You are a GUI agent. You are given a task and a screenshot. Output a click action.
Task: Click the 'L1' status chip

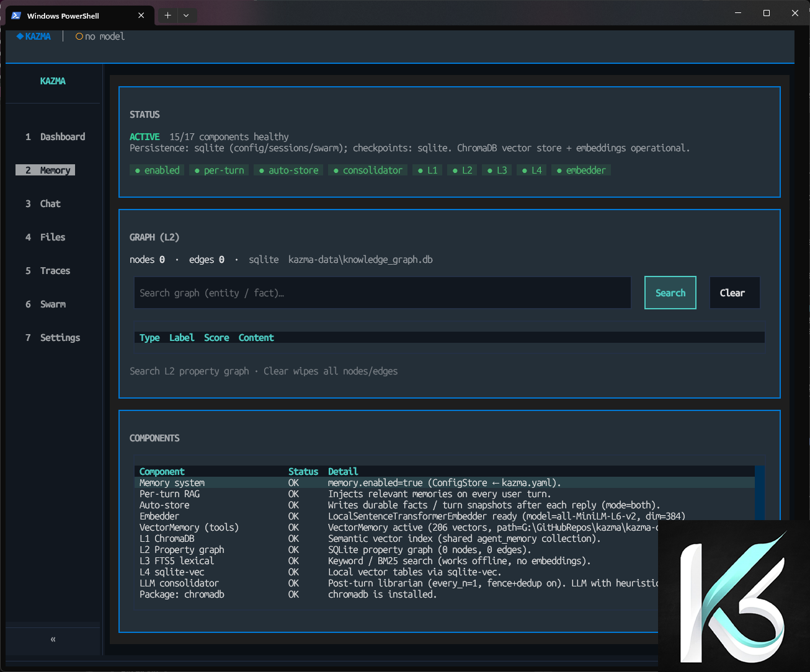coord(427,170)
